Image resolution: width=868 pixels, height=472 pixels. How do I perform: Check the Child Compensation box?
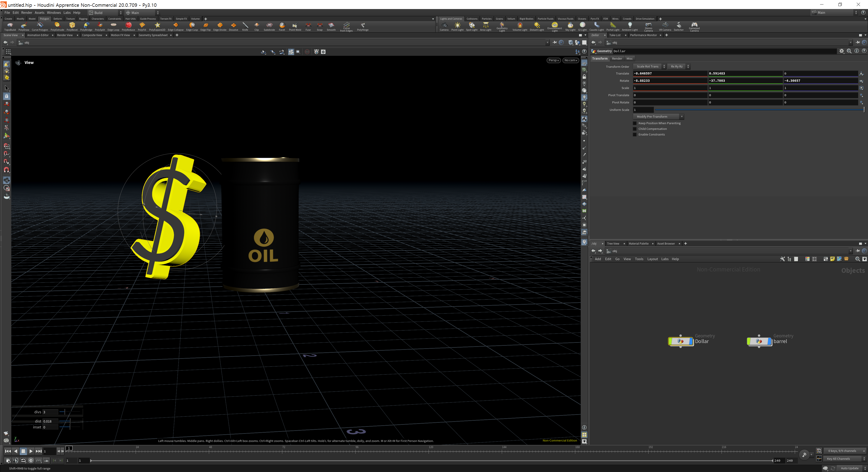point(635,129)
